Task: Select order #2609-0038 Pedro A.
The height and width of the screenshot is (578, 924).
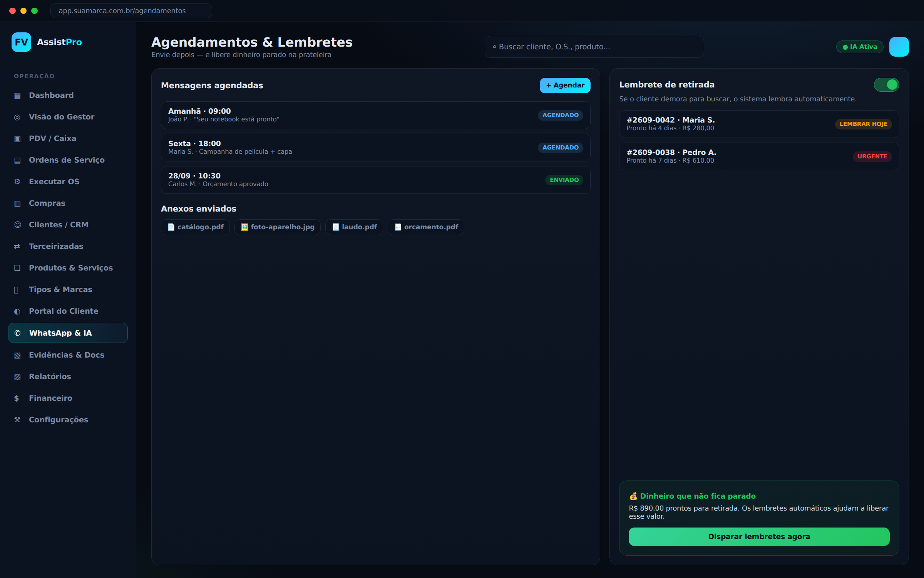Action: tap(759, 156)
